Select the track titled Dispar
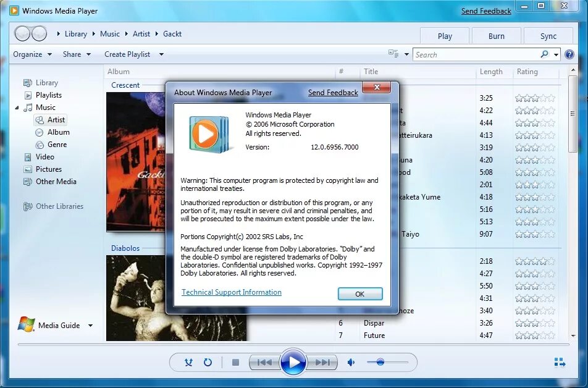Viewport: 588px width, 388px height. (x=374, y=323)
